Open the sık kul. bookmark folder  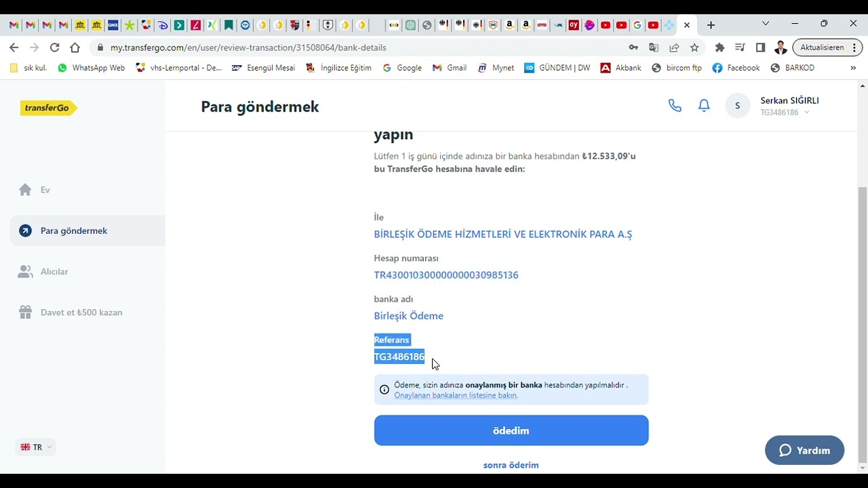point(28,68)
